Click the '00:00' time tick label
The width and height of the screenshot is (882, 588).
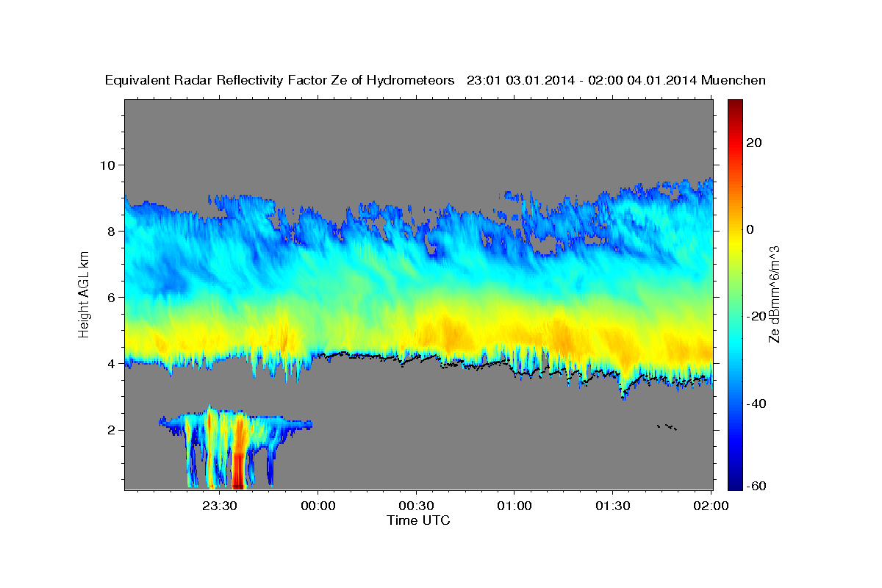click(318, 506)
